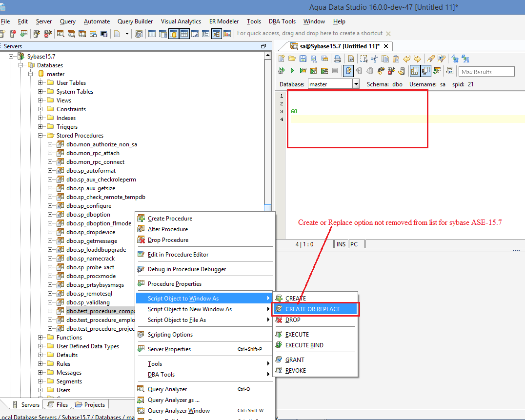Toggle the Auto Commit cylinder button
The width and height of the screenshot is (525, 420).
point(348,71)
